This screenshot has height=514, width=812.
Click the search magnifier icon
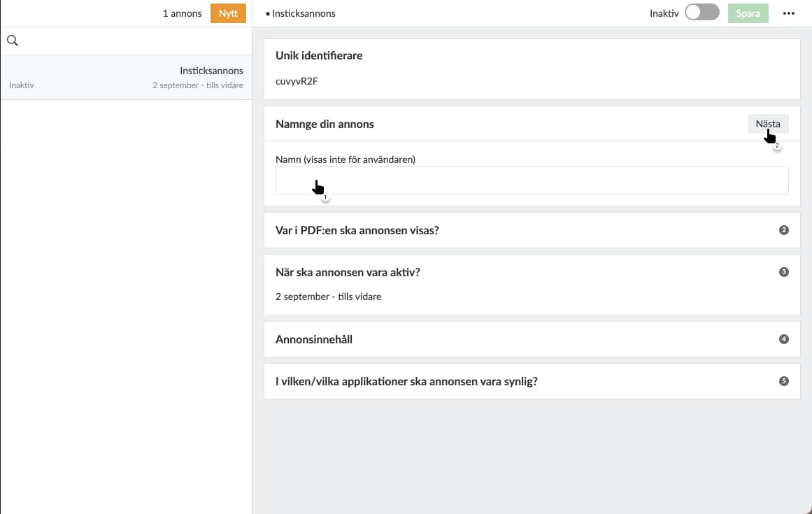pos(12,41)
